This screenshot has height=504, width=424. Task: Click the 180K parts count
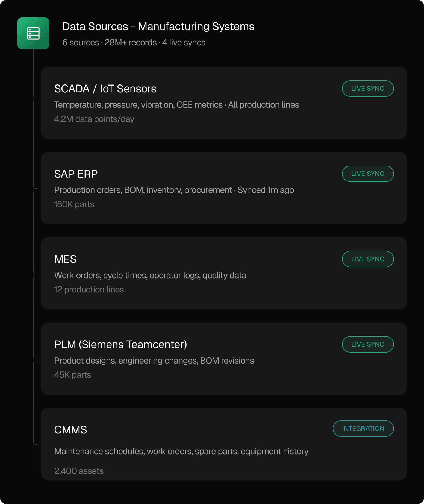[x=74, y=204]
